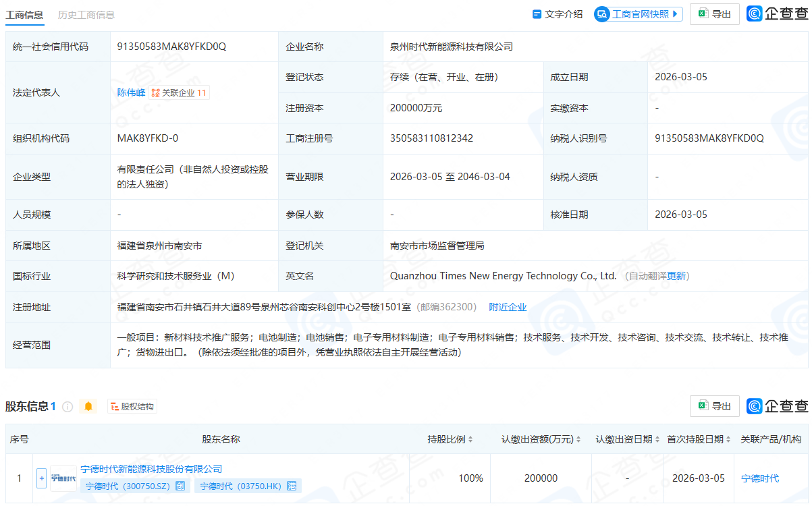This screenshot has width=812, height=506.
Task: Open the 股权结构 equity structure chart
Action: point(132,406)
